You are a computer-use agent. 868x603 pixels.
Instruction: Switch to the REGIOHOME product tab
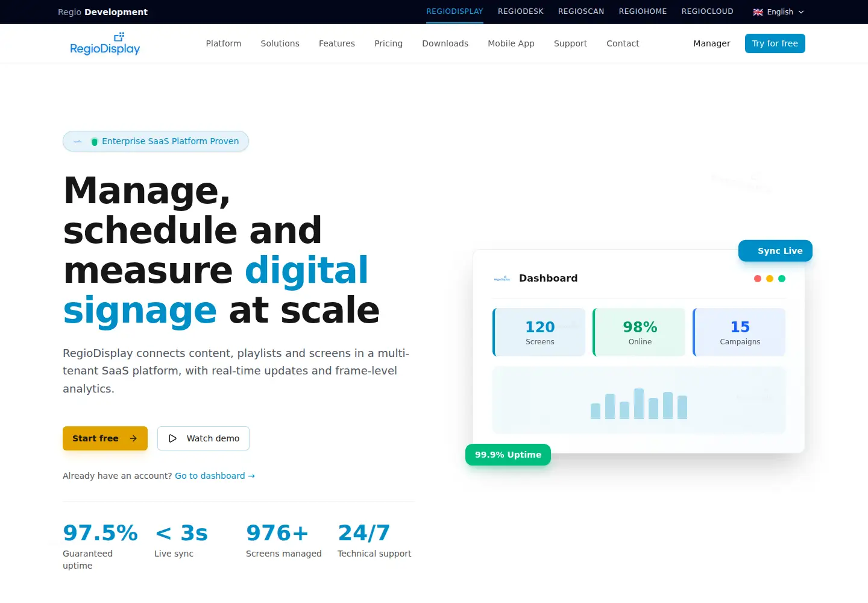coord(643,11)
